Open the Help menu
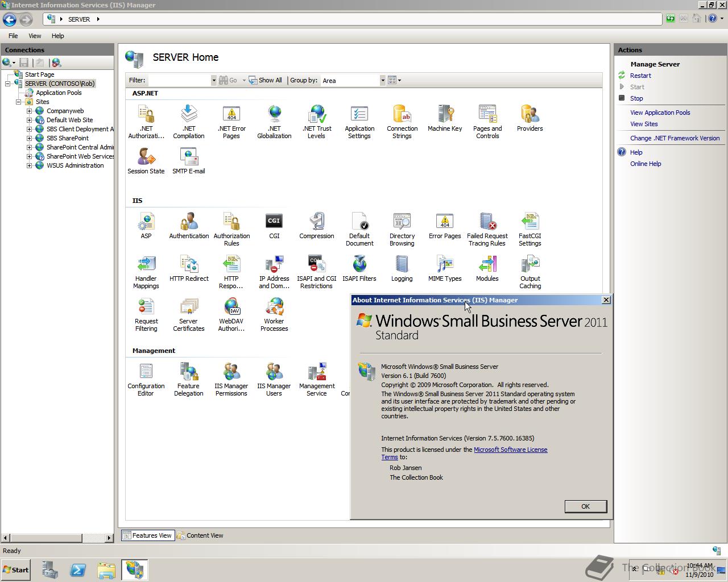728x582 pixels. tap(58, 36)
